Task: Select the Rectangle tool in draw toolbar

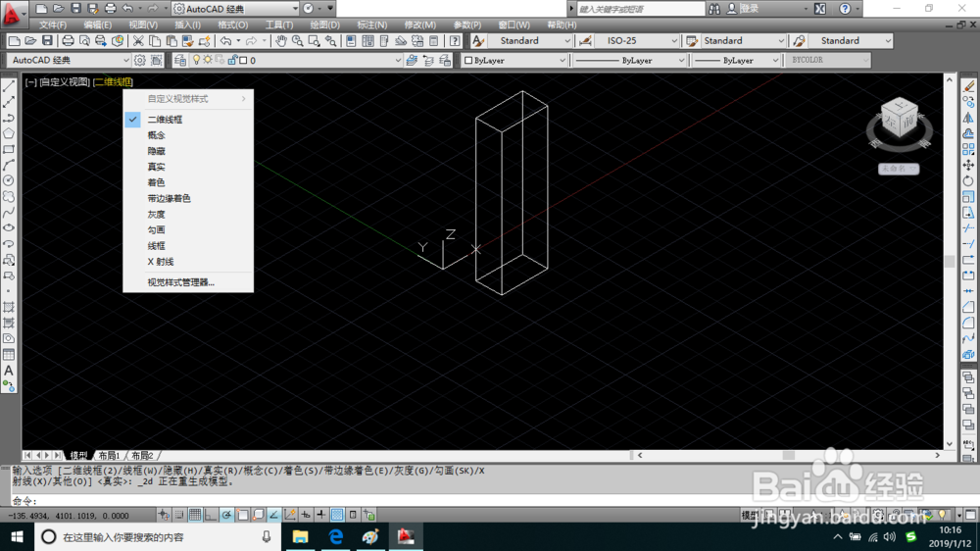Action: (9, 149)
